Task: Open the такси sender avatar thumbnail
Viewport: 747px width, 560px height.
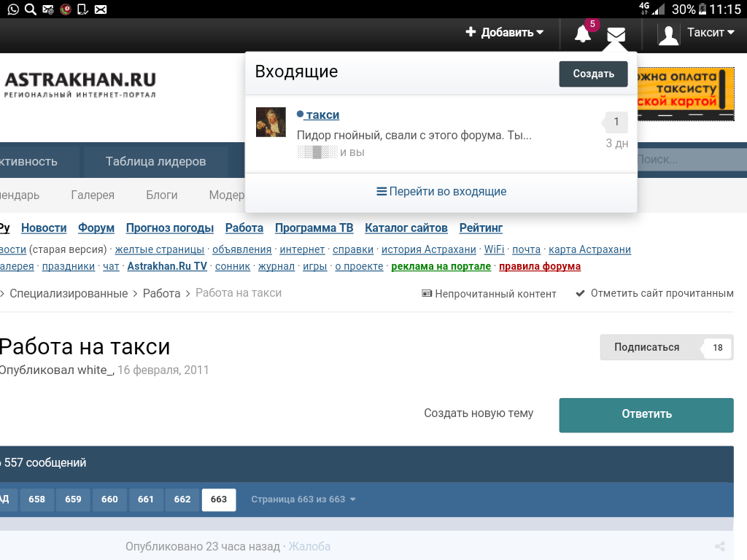Action: (271, 122)
